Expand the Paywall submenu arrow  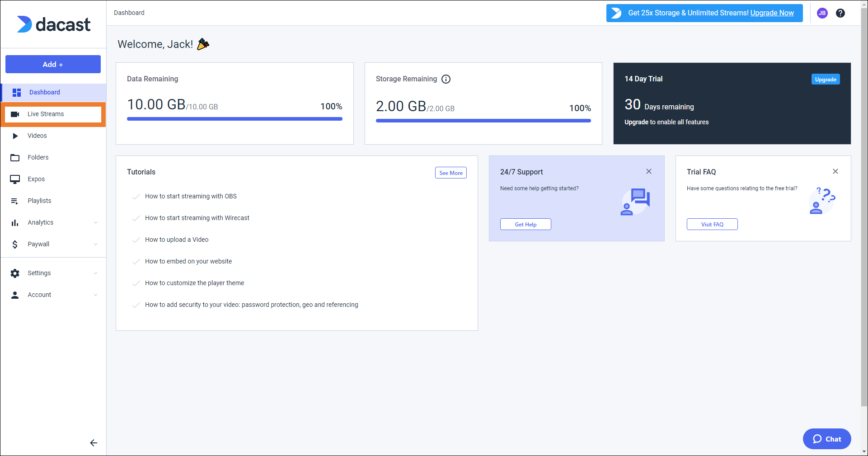pos(95,244)
